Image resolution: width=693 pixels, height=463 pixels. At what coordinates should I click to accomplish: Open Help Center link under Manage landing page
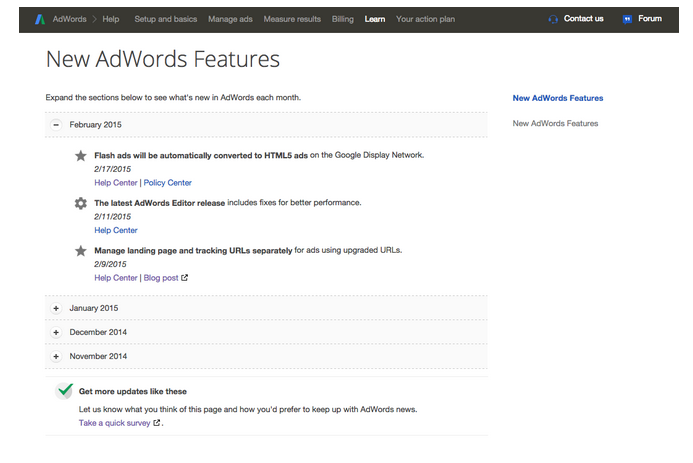(x=116, y=277)
